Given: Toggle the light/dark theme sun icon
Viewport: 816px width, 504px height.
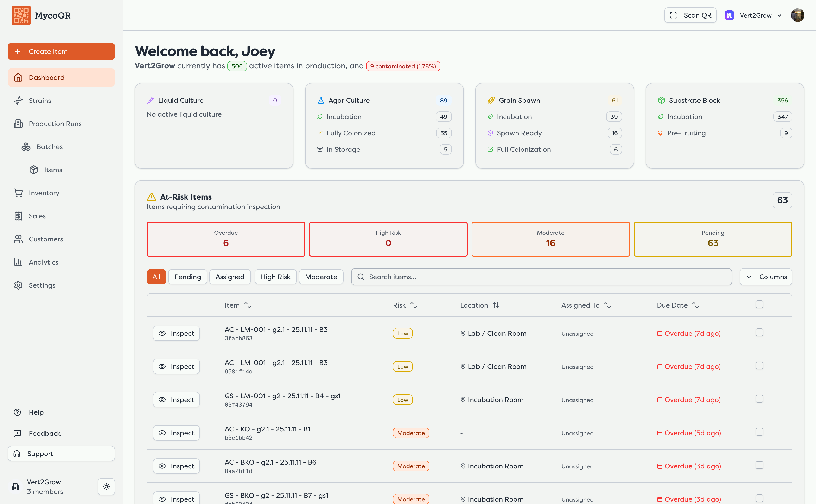Looking at the screenshot, I should [x=106, y=486].
